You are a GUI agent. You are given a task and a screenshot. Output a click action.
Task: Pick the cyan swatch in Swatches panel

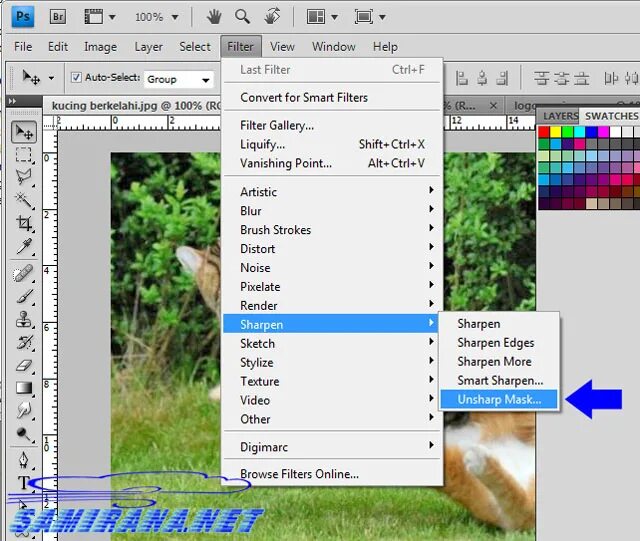click(x=579, y=132)
